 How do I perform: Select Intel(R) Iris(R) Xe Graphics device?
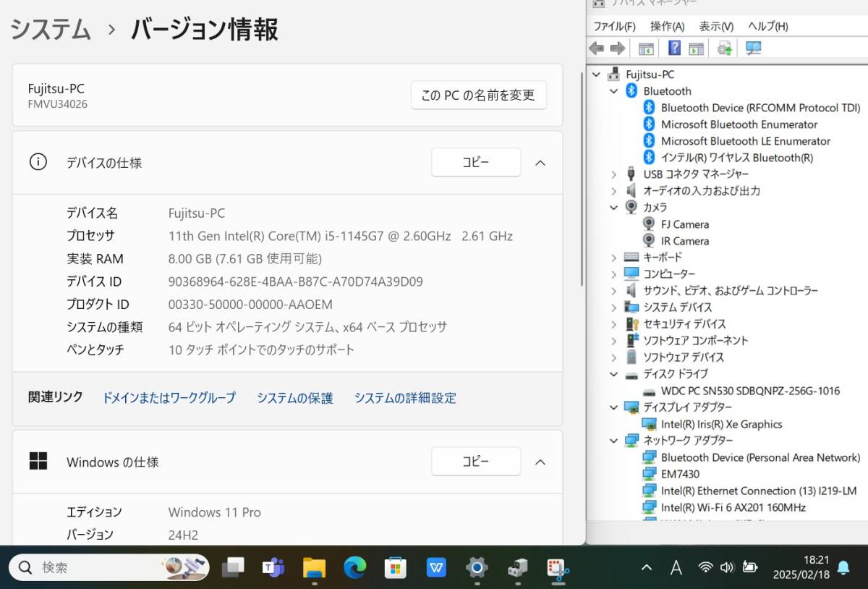(x=721, y=425)
